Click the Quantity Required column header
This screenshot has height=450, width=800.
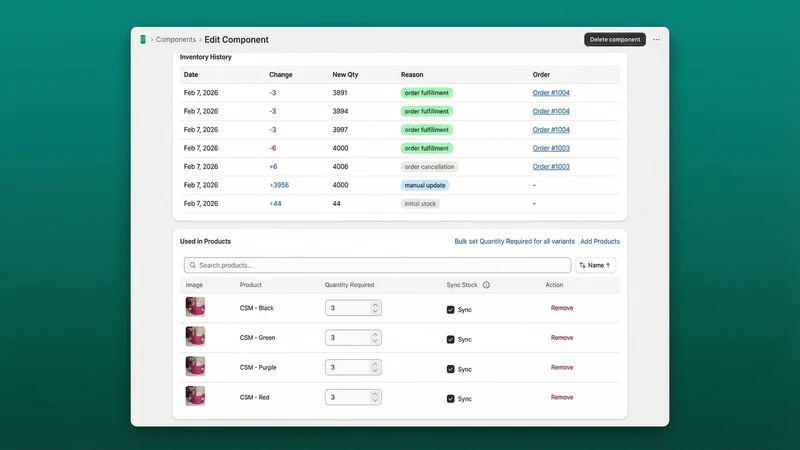(x=349, y=285)
